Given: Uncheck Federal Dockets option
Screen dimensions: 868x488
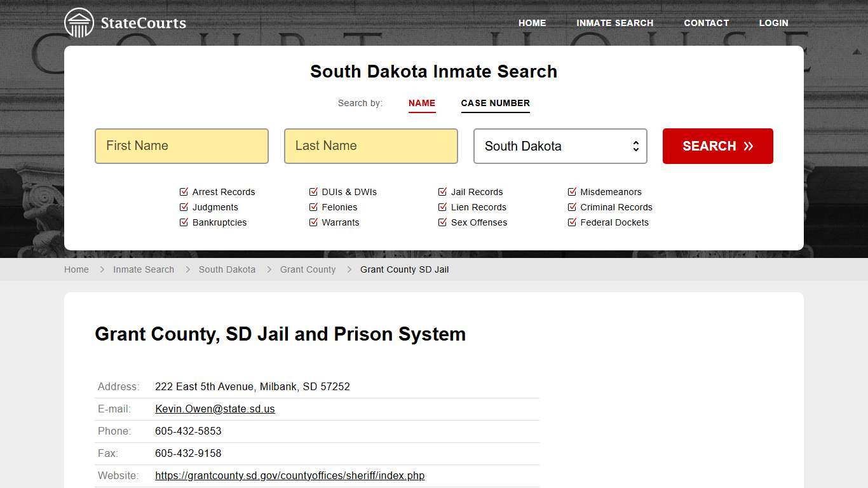Looking at the screenshot, I should point(572,222).
